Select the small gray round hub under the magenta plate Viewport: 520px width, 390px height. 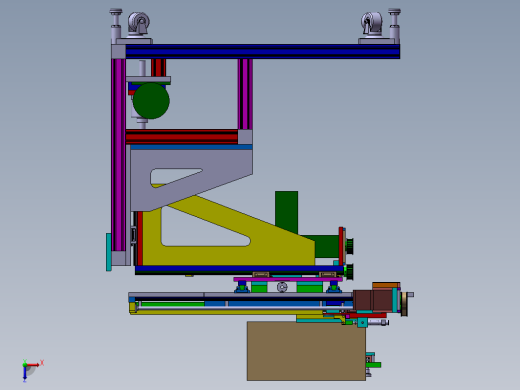click(282, 287)
